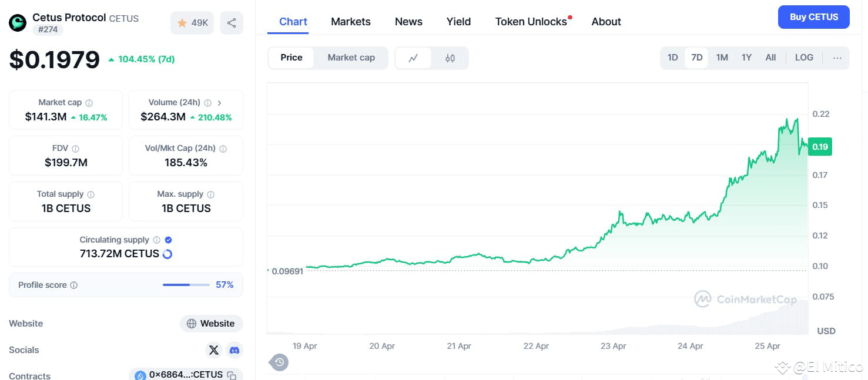Viewport: 868px width, 380px height.
Task: Click Profile score info icon
Action: point(73,285)
